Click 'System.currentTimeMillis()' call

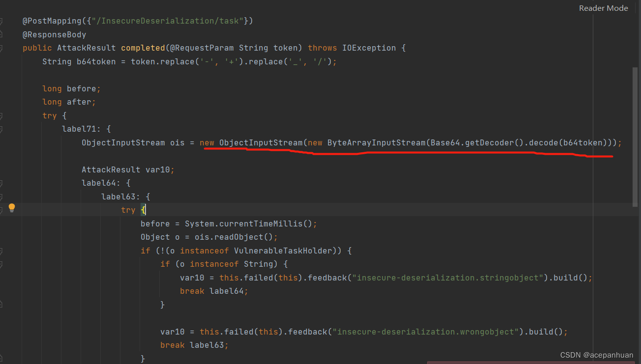248,224
